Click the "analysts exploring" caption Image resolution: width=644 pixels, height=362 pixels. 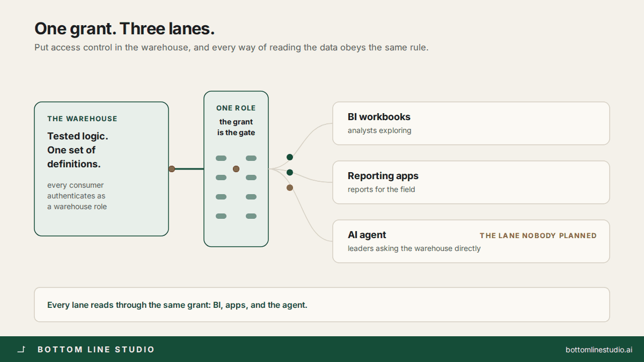pyautogui.click(x=379, y=130)
